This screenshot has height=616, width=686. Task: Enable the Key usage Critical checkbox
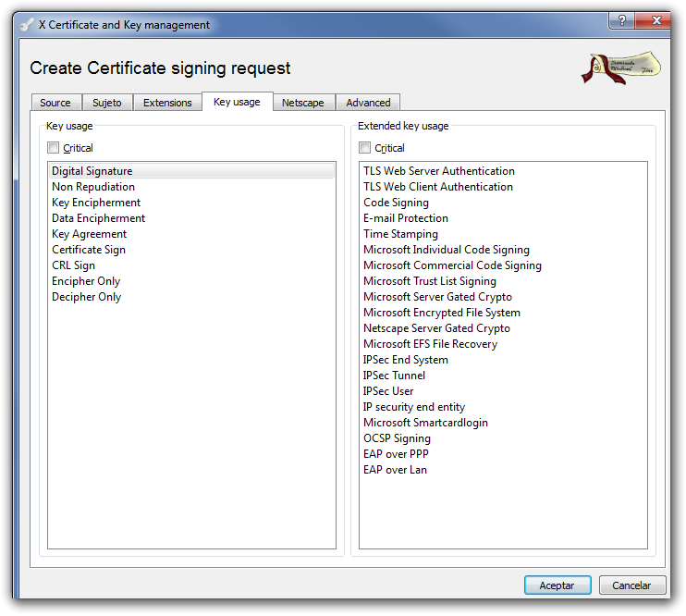[54, 148]
